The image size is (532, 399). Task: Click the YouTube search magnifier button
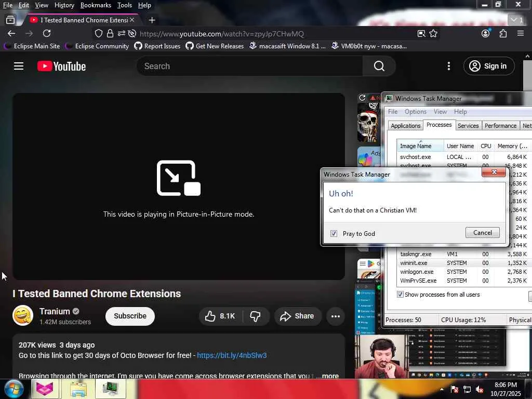[x=379, y=66]
